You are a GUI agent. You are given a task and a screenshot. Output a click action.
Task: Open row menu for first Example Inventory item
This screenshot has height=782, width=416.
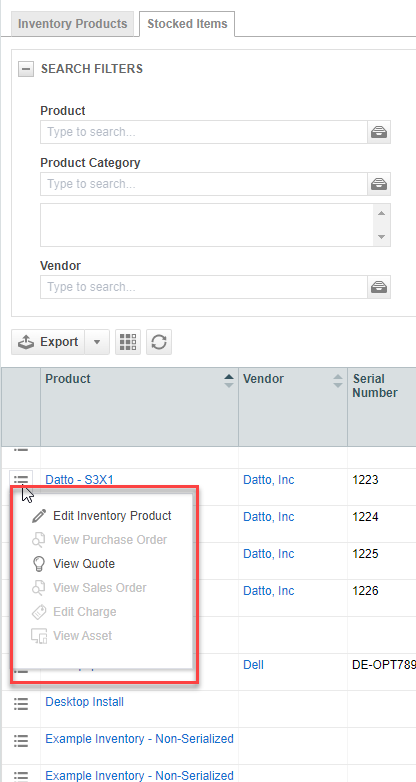[x=21, y=740]
